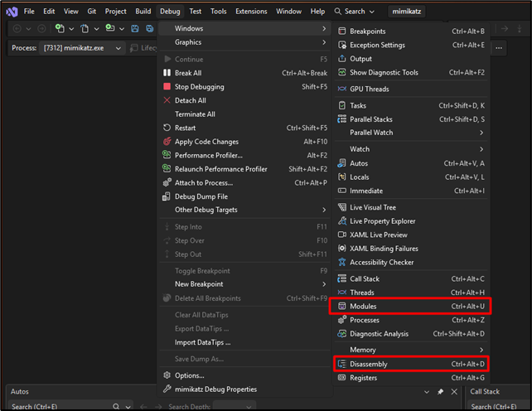The image size is (532, 411).
Task: Select Disassembly from Windows submenu
Action: click(410, 364)
